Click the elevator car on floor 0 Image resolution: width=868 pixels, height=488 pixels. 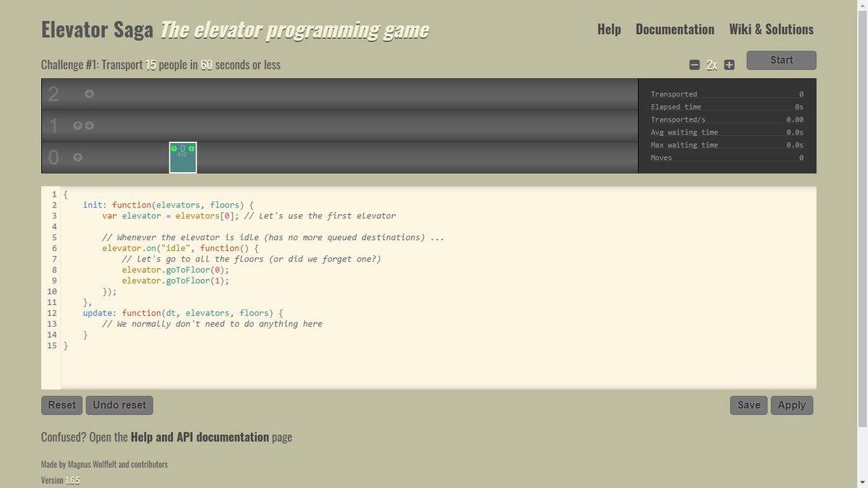pos(182,160)
